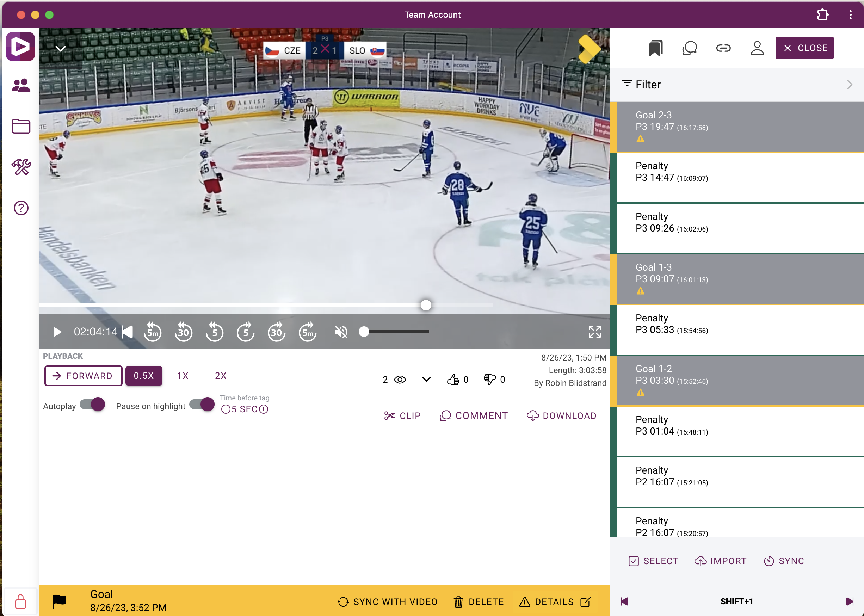Image resolution: width=864 pixels, height=616 pixels.
Task: Disable Pause on highlight switch
Action: [202, 404]
